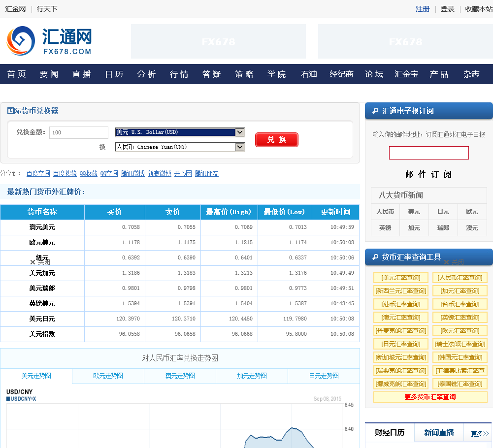Viewport: 493px width, 448px height.
Task: Open 首页 in the navigation bar
Action: pos(16,74)
